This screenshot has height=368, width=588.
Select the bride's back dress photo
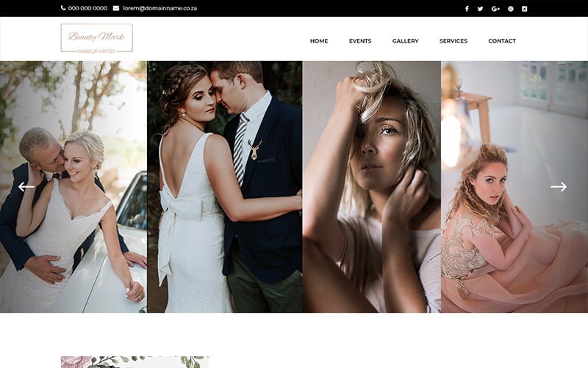(225, 187)
